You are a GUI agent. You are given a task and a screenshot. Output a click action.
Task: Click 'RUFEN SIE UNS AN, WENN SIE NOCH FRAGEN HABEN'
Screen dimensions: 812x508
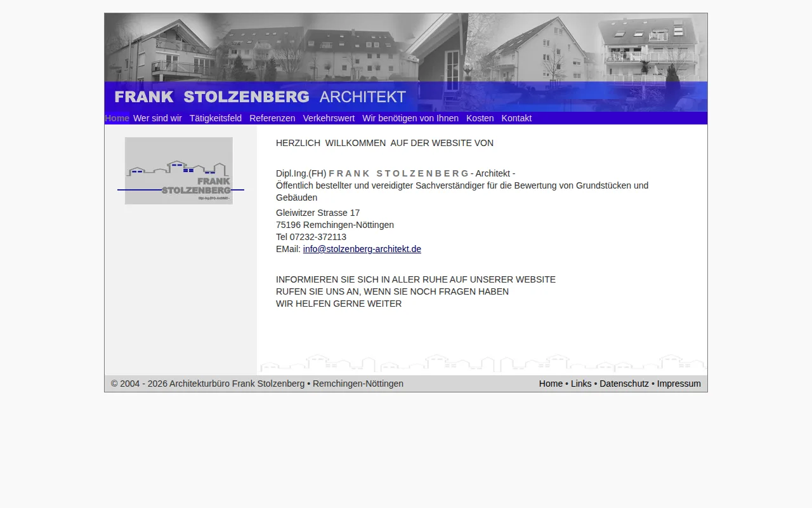point(392,291)
